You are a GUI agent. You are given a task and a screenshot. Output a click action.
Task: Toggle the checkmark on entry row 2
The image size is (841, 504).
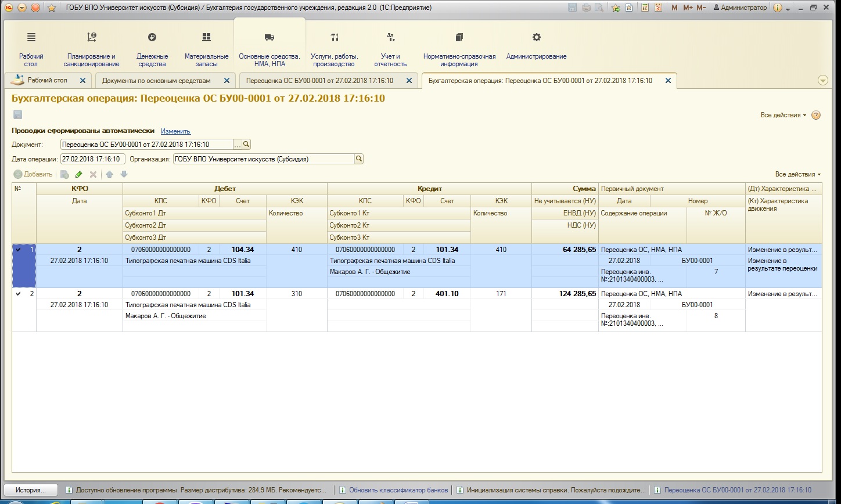pyautogui.click(x=19, y=294)
